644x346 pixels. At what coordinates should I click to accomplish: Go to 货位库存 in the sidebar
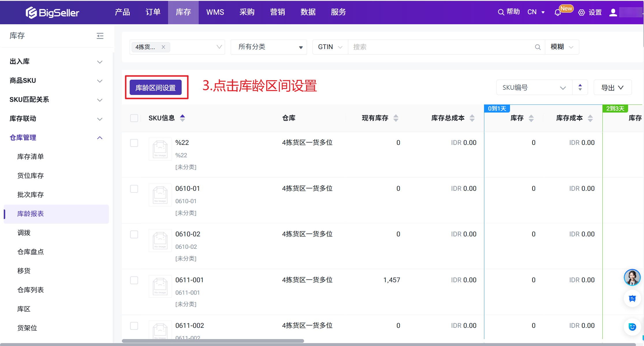[x=31, y=175]
